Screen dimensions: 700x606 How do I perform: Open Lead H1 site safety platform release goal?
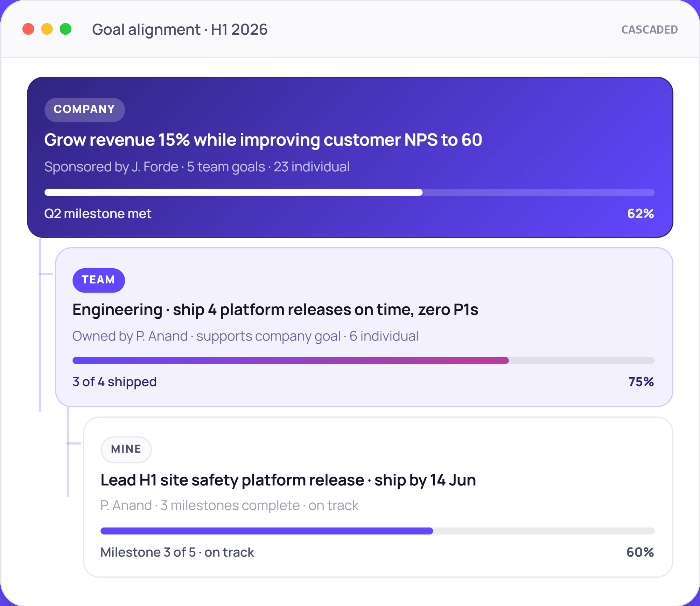[x=288, y=480]
